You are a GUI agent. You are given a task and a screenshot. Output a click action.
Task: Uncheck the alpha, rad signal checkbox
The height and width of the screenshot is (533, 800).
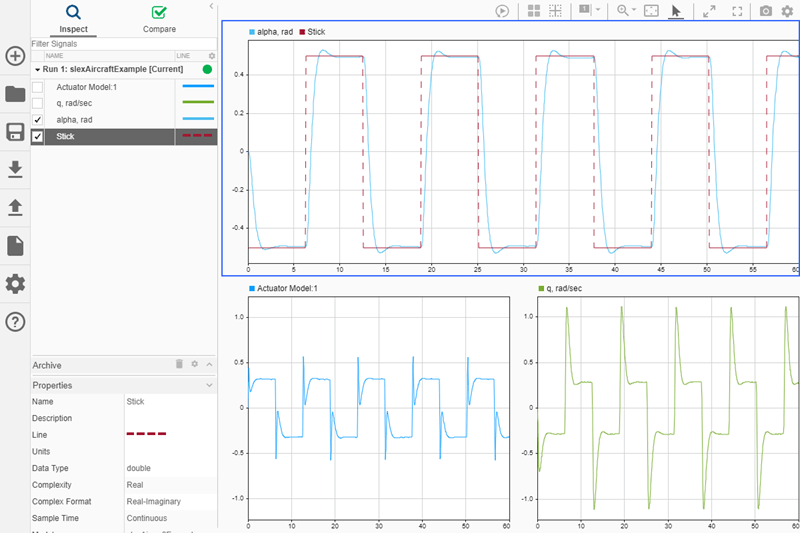(x=38, y=120)
